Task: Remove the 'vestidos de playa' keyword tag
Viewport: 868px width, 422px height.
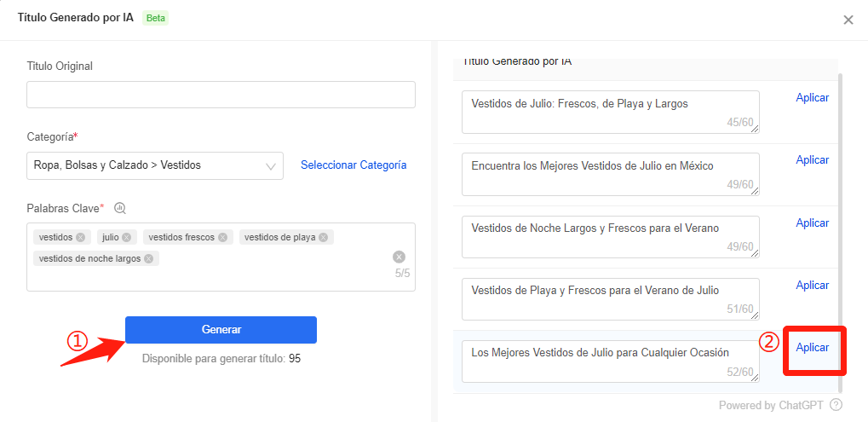Action: point(324,238)
